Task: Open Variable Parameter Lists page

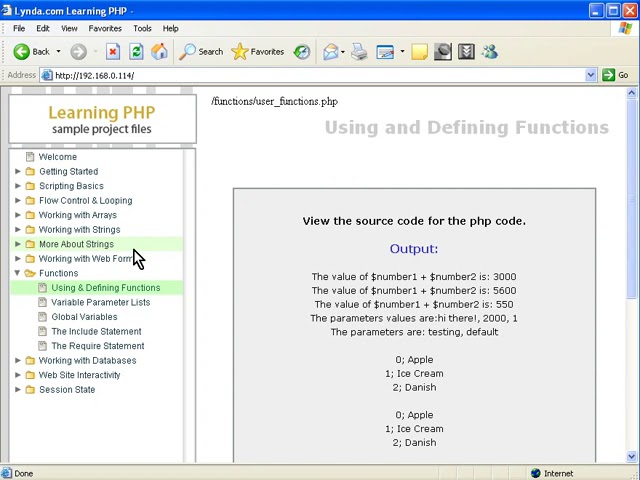Action: (101, 302)
